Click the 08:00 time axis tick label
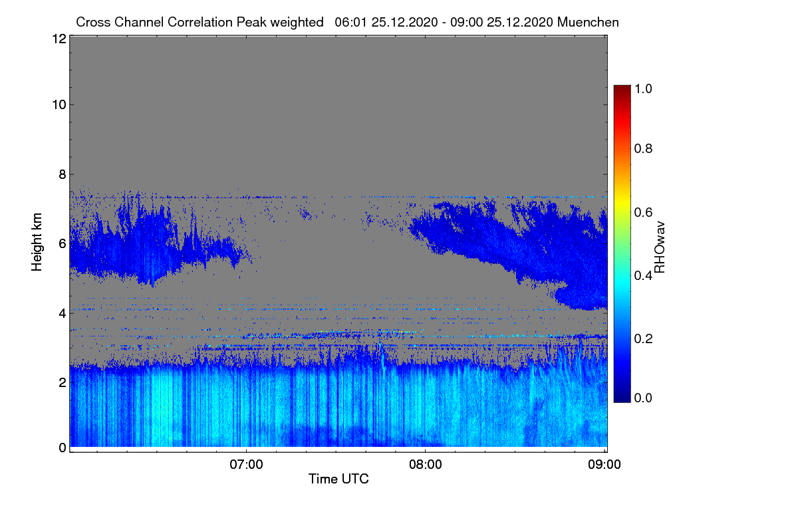Screen dimensions: 798x532 pyautogui.click(x=426, y=464)
